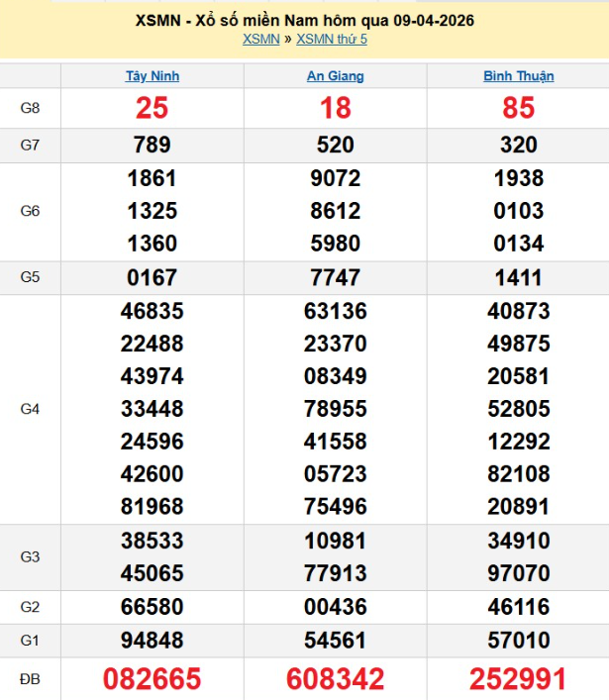Click An Giang special prize number 608342
Viewport: 609px width, 700px height.
(336, 679)
